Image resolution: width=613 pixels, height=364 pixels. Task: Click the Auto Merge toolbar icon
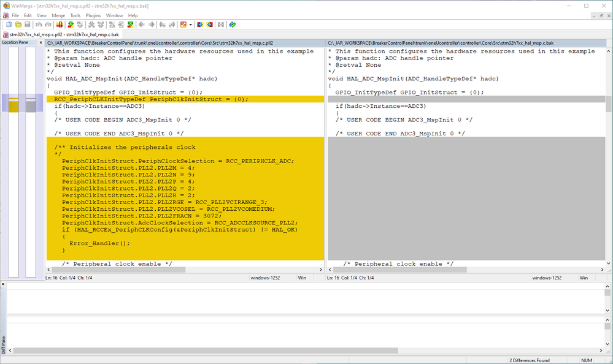(221, 25)
